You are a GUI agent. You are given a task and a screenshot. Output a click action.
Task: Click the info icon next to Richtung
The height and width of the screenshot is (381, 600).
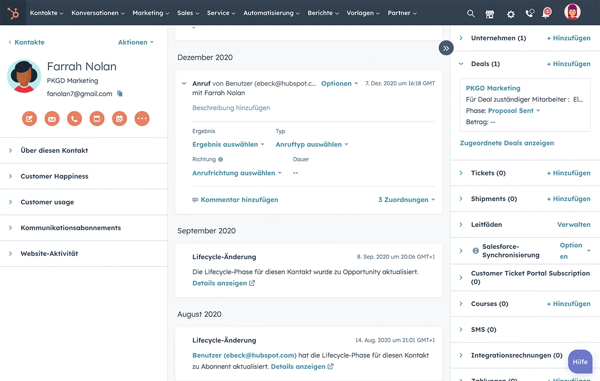pyautogui.click(x=220, y=159)
